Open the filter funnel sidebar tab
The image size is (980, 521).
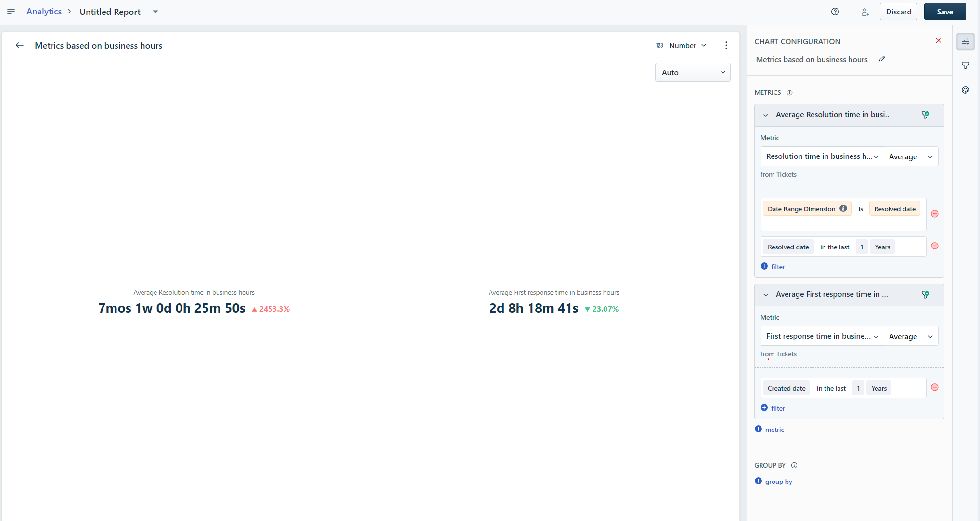point(966,65)
